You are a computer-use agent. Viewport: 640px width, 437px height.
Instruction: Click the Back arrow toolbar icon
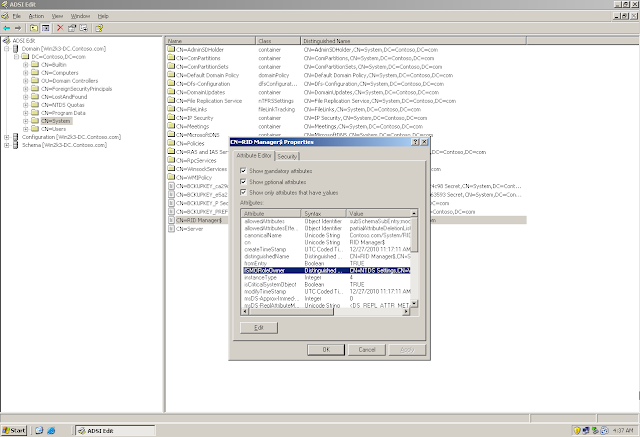point(7,28)
